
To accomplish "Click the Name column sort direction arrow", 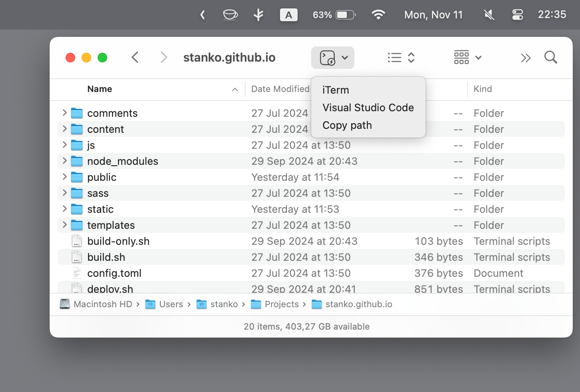I will [235, 90].
